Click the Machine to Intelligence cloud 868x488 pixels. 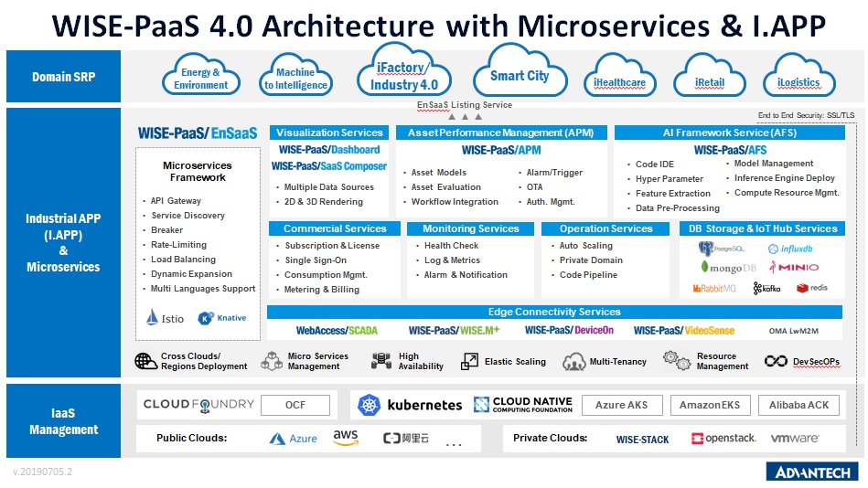click(x=295, y=75)
